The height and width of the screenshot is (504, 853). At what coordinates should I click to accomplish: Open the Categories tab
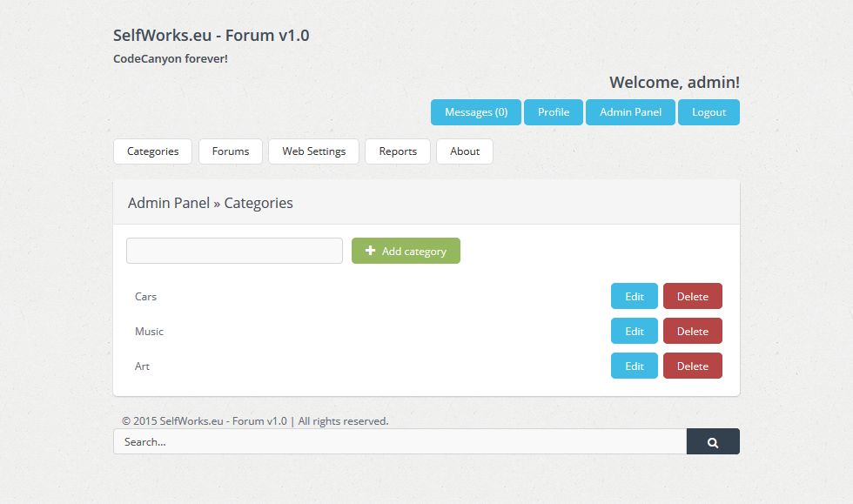[152, 151]
